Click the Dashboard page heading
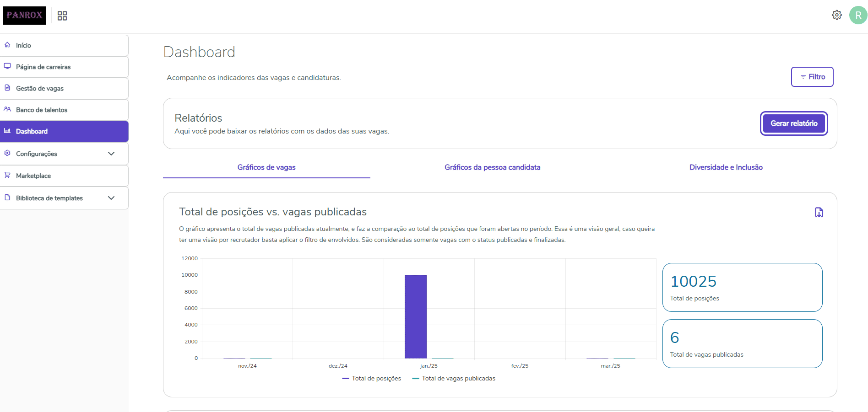Image resolution: width=868 pixels, height=412 pixels. 199,52
